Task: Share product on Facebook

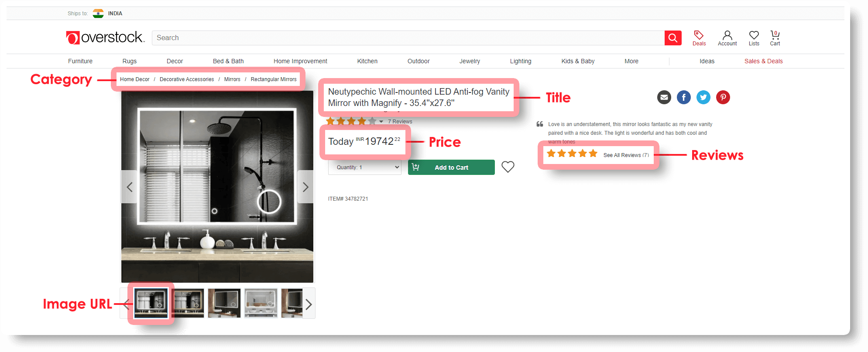Action: tap(684, 97)
